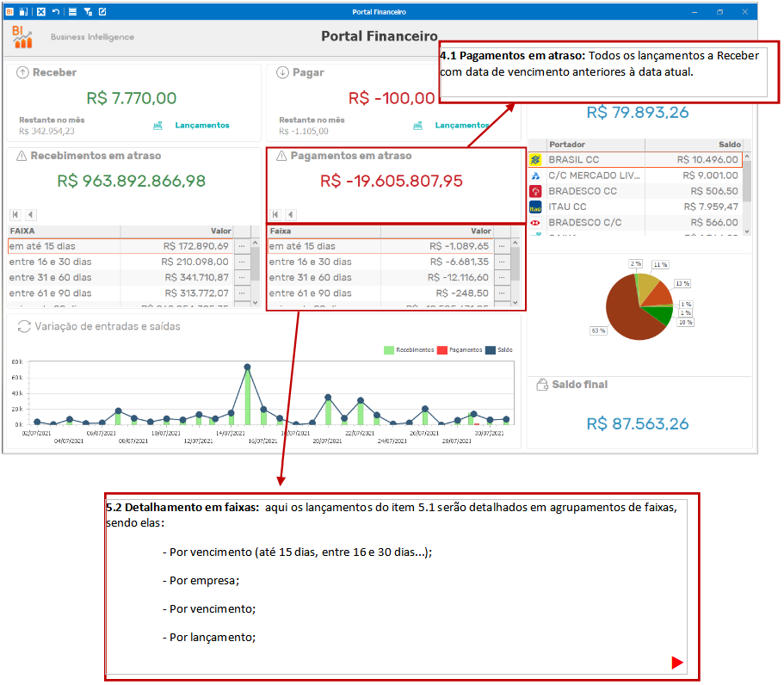Image resolution: width=784 pixels, height=685 pixels.
Task: Click the undo arrow icon
Action: tap(55, 11)
